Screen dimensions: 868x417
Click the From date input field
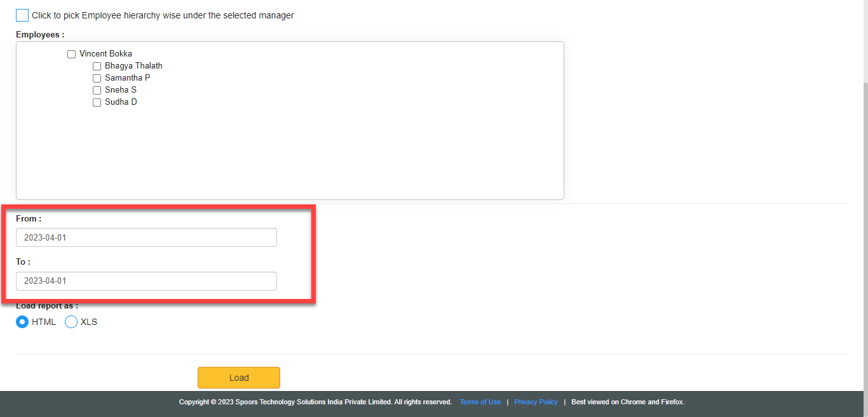(x=146, y=237)
